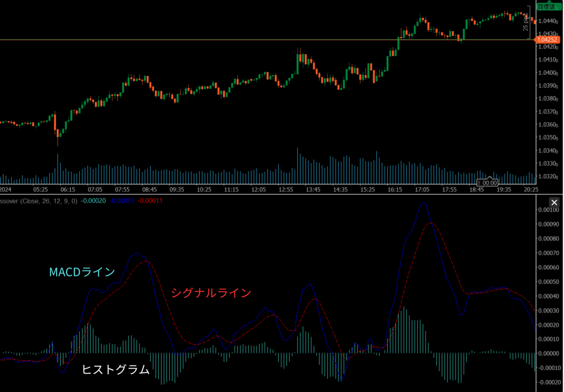Click the 00:00 countdown marker on time axis
Image resolution: width=564 pixels, height=392 pixels.
pos(487,183)
